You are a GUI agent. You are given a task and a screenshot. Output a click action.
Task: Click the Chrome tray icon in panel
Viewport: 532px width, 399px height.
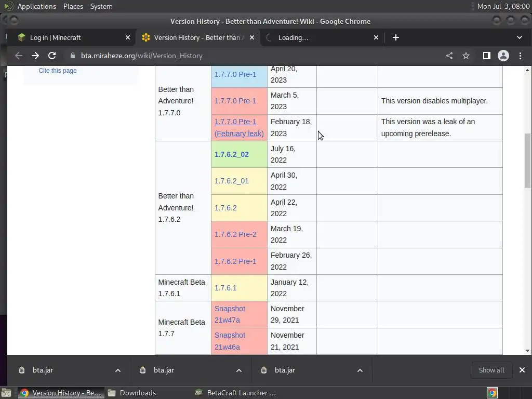coord(492,393)
